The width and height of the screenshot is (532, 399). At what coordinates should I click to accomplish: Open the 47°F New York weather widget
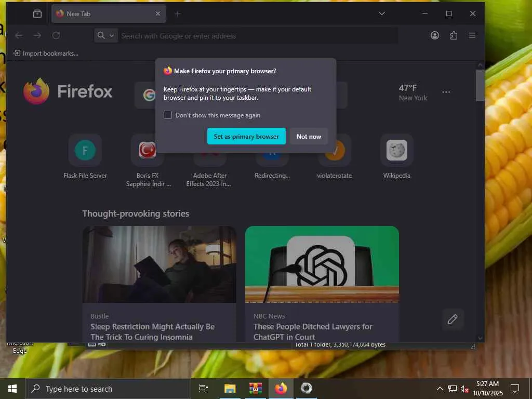click(413, 92)
